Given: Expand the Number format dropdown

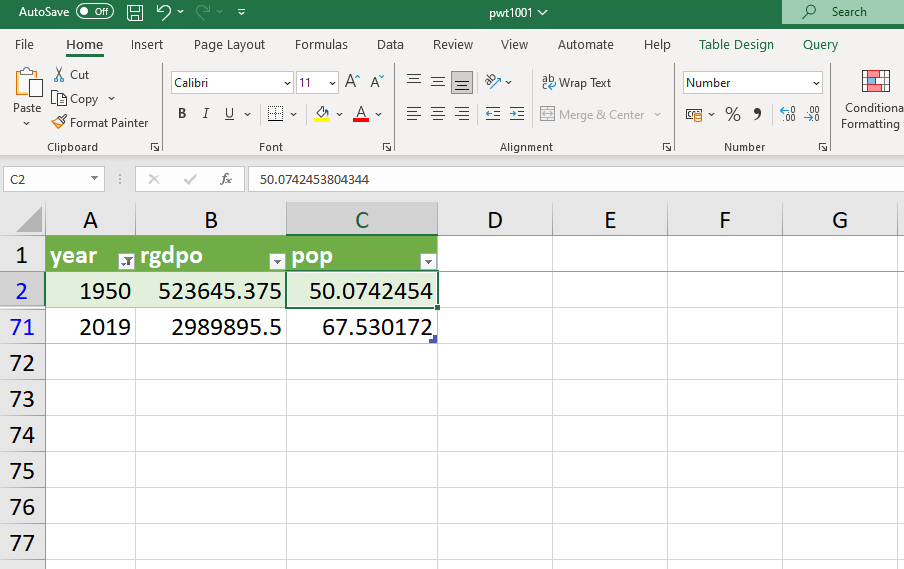Looking at the screenshot, I should pyautogui.click(x=817, y=83).
